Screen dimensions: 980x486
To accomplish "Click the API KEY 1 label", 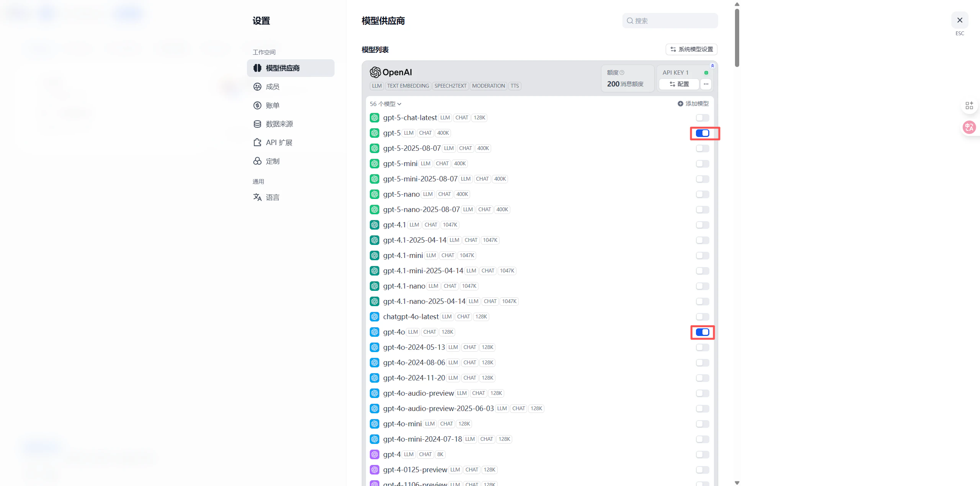I will pyautogui.click(x=676, y=72).
